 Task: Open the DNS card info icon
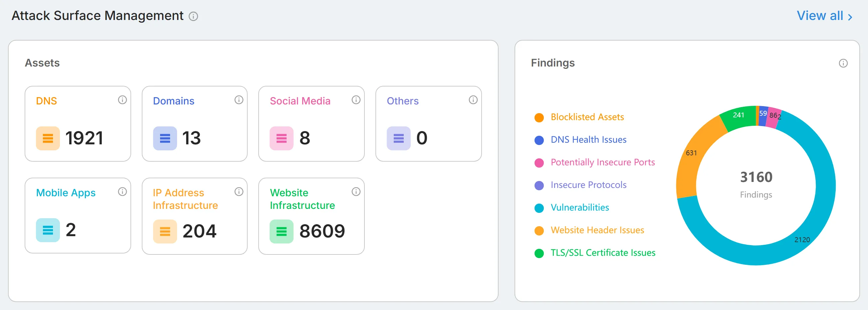coord(122,100)
